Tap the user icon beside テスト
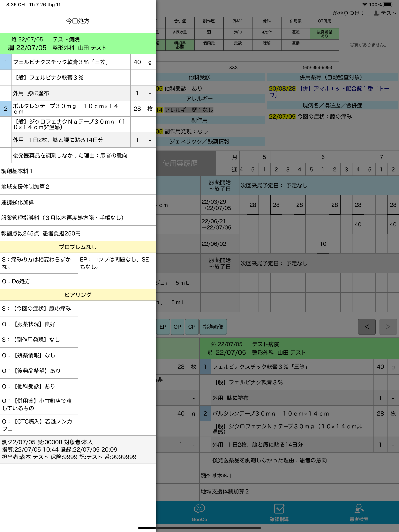The image size is (399, 532). tap(376, 13)
